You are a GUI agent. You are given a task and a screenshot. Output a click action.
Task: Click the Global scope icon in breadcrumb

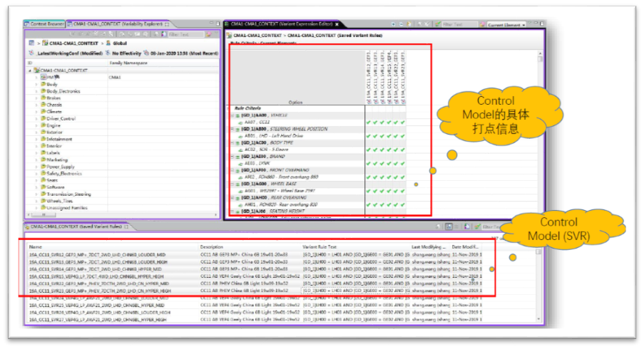tap(108, 43)
